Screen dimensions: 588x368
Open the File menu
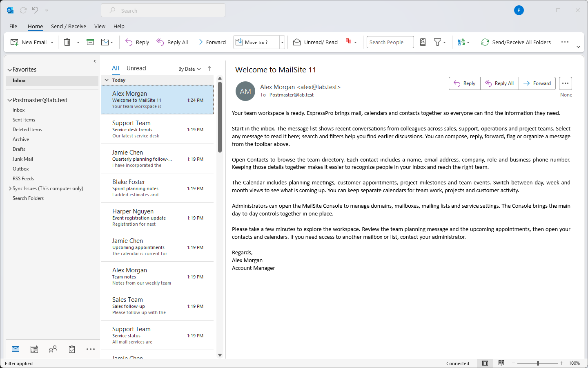(13, 26)
